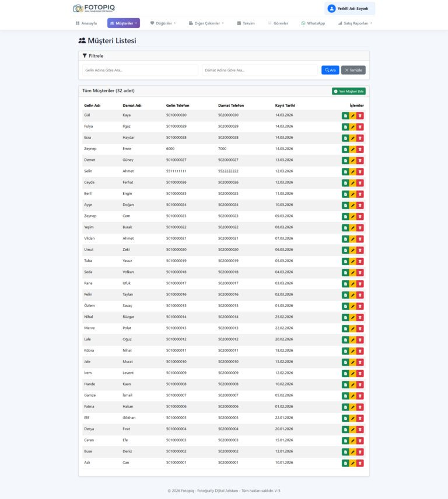Screen dimensions: 448x499
Task: Click the Fotopiq camera logo
Action: tap(78, 8)
